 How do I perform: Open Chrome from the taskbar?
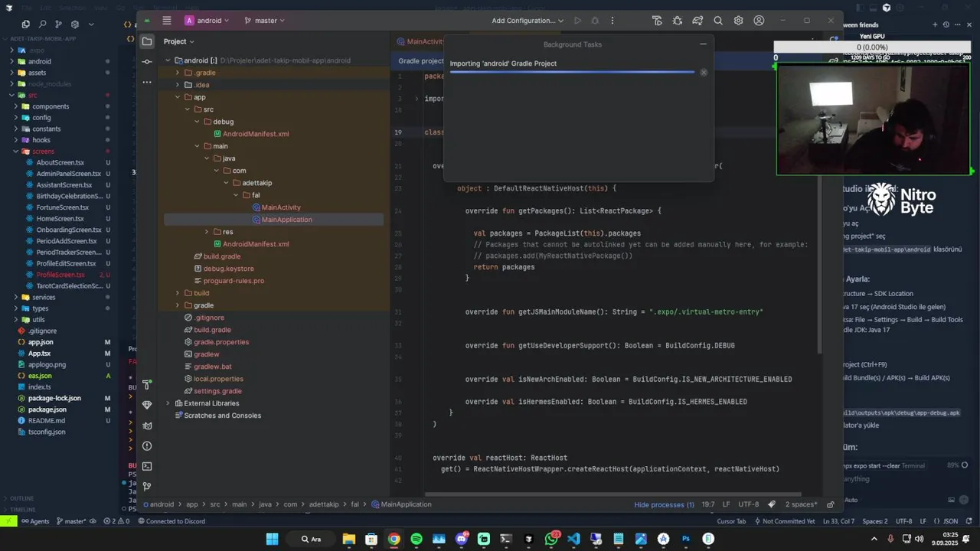pos(394,539)
